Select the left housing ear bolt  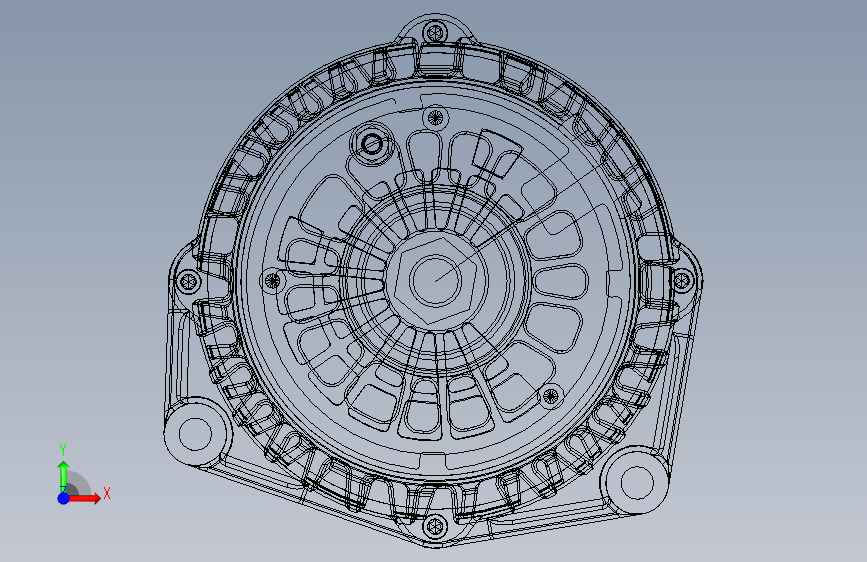pos(189,281)
